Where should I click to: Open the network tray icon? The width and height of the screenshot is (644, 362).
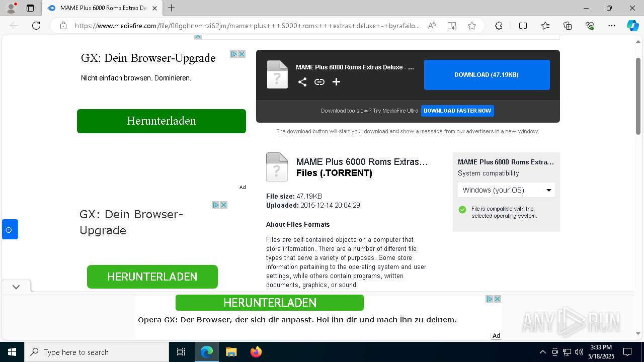tap(567, 352)
